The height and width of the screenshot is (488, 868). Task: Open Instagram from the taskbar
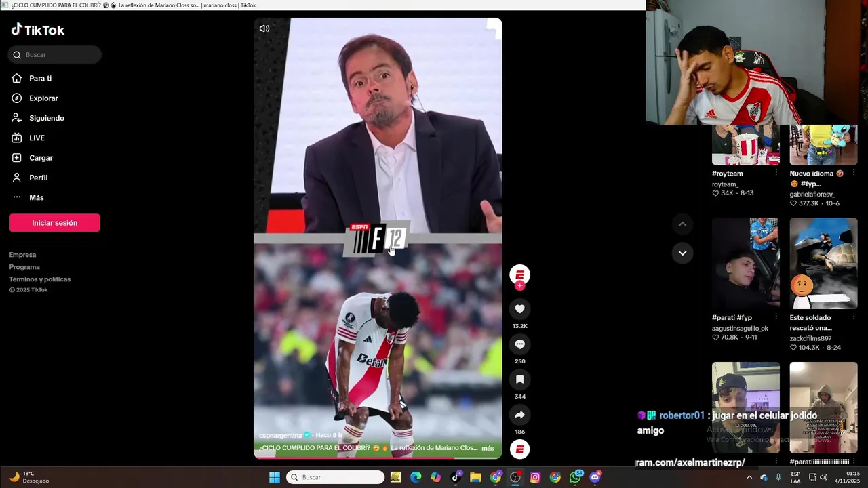pyautogui.click(x=535, y=477)
